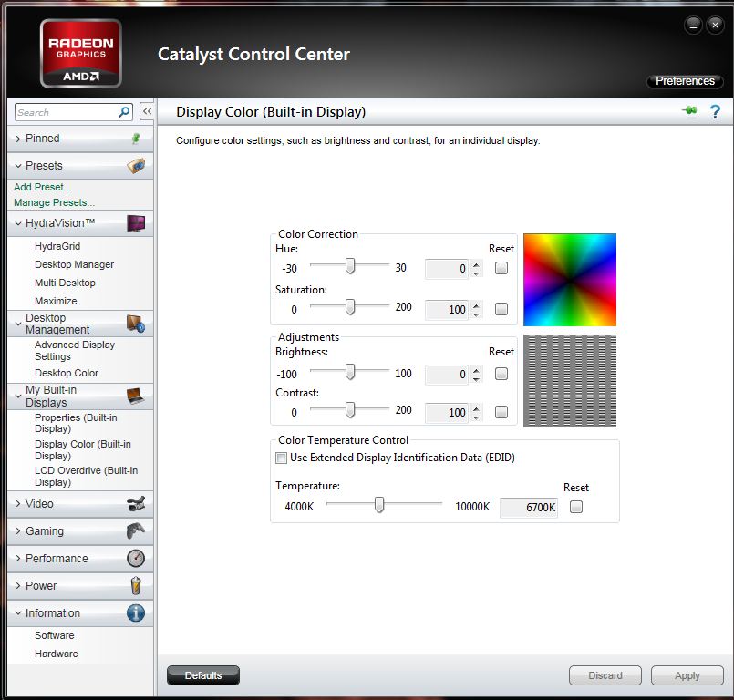This screenshot has width=734, height=700.
Task: Open help with the question mark icon
Action: (715, 112)
